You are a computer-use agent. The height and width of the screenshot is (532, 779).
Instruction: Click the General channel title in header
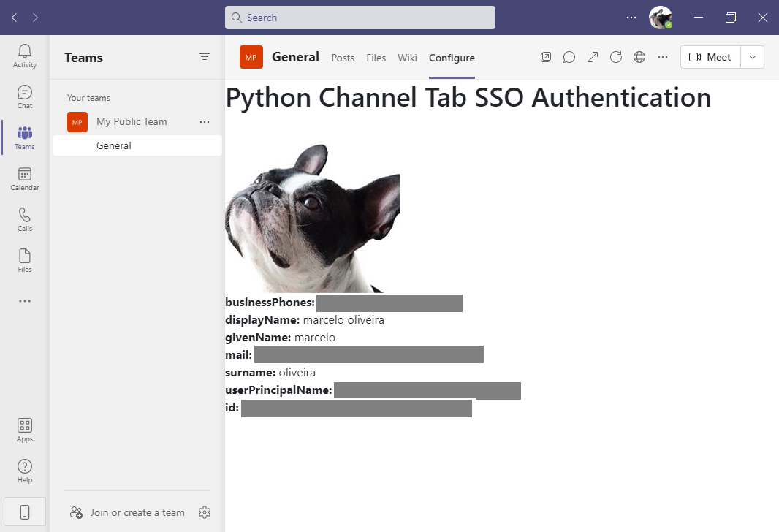(296, 57)
